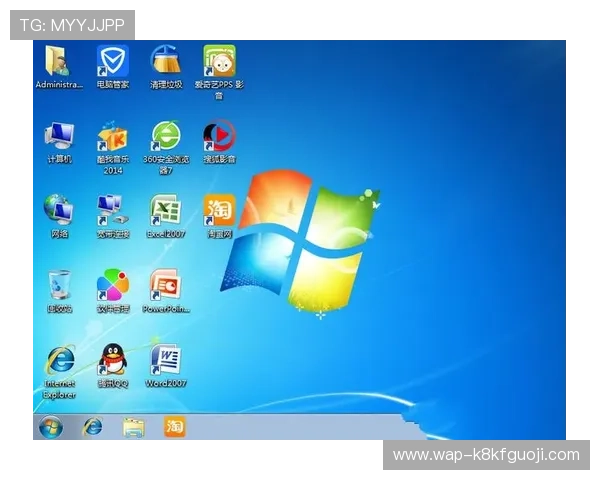
Task: Launch 腾讯QQ penguin shortcut
Action: [x=112, y=359]
